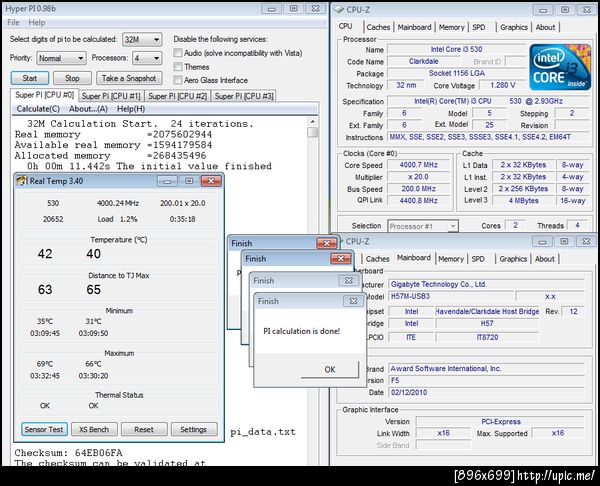Screen dimensions: 600x486
Task: Start XS Bench in Real Temp
Action: pos(94,430)
